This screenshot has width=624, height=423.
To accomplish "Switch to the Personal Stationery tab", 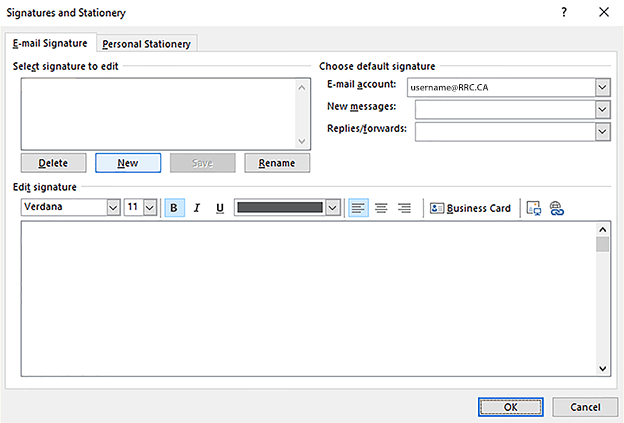I will pos(148,43).
